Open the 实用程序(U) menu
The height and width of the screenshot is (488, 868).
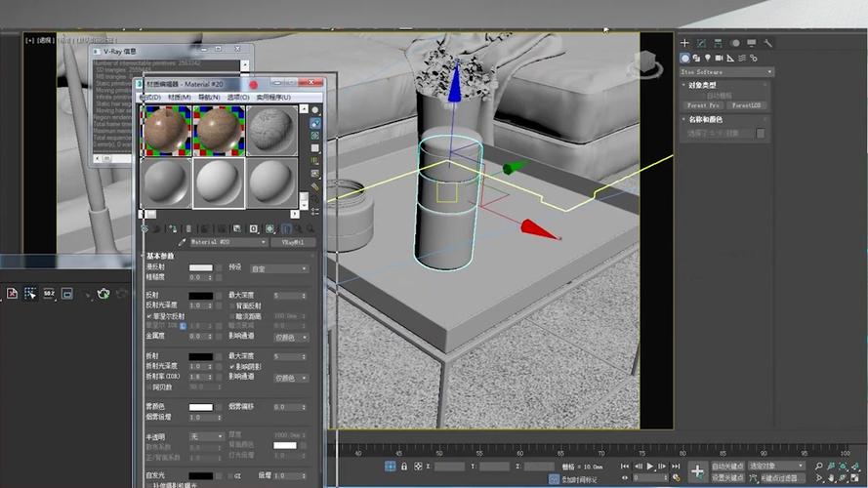tap(274, 98)
